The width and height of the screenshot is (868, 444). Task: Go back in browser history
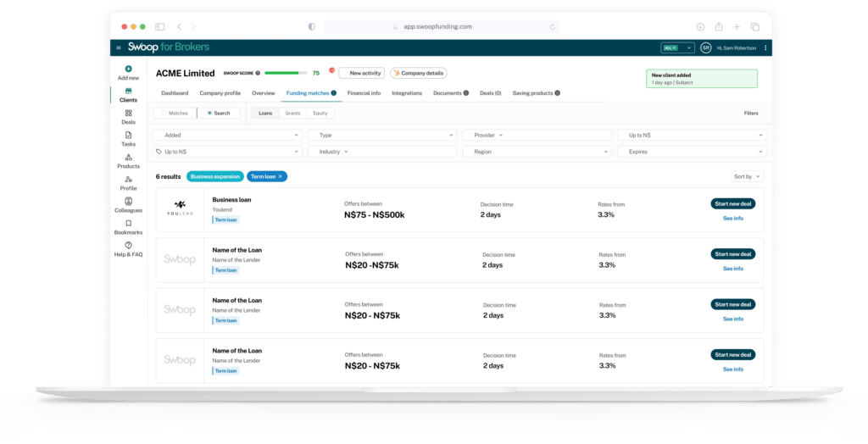[x=180, y=26]
